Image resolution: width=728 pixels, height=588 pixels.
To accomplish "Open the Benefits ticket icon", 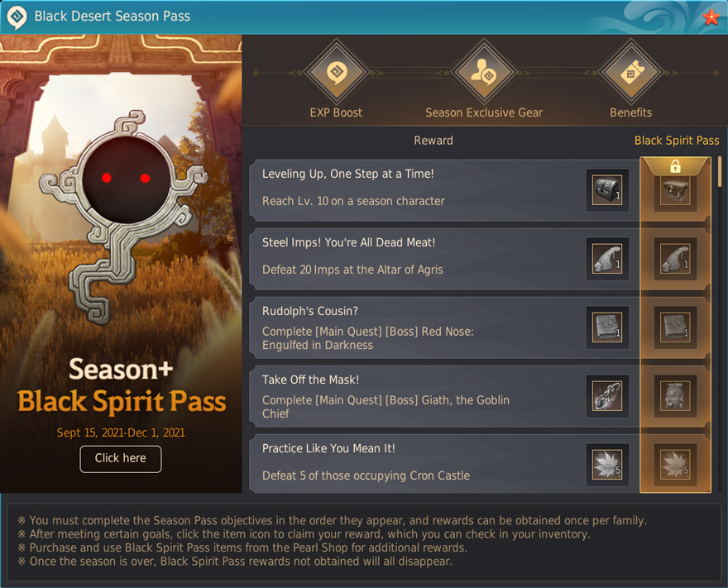I will click(x=631, y=73).
